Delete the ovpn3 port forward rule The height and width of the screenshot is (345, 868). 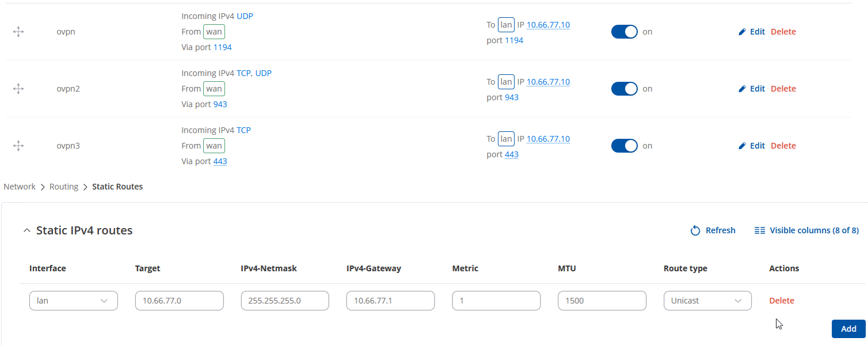tap(783, 146)
